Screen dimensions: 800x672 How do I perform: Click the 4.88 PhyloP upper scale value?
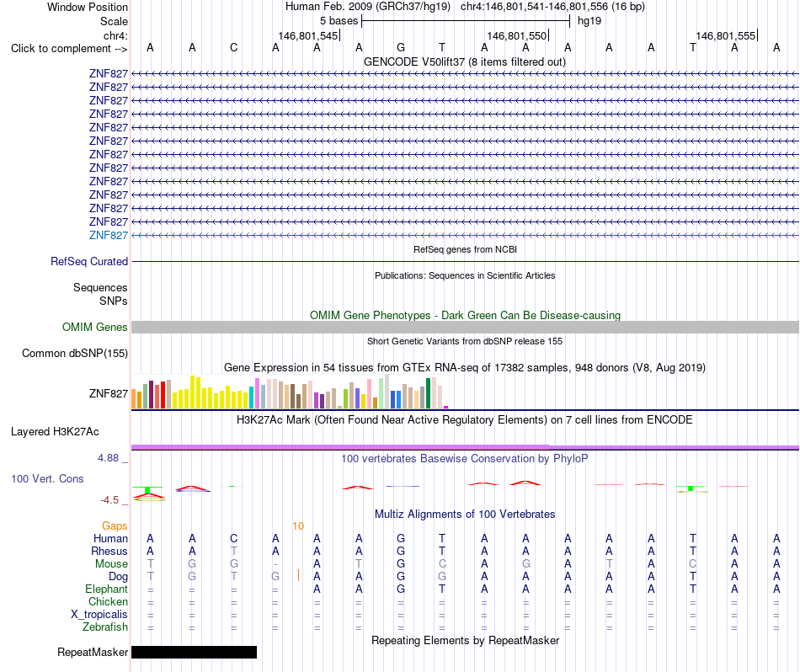click(x=108, y=458)
